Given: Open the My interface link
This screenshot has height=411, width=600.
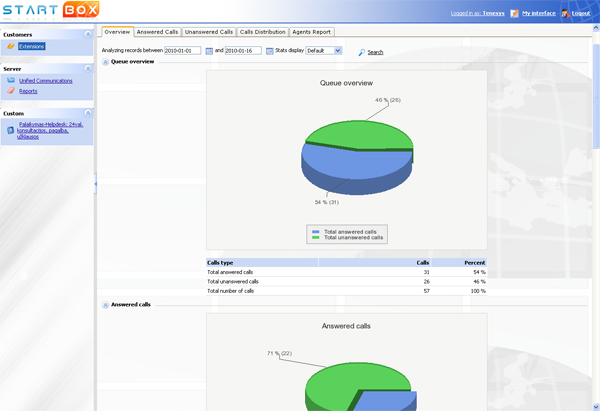Looking at the screenshot, I should click(x=539, y=13).
